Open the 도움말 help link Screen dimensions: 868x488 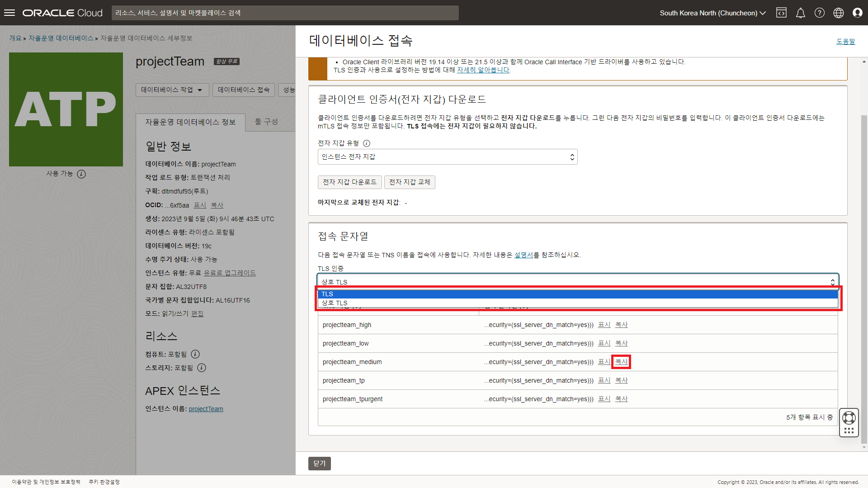point(846,42)
